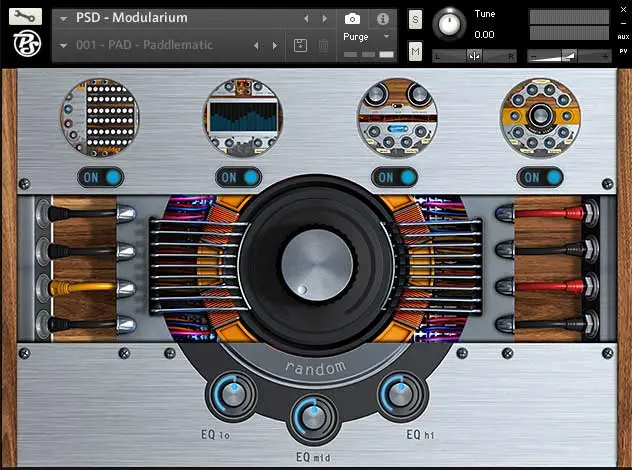Click the EQ hi knob
This screenshot has width=632, height=470.
click(401, 396)
